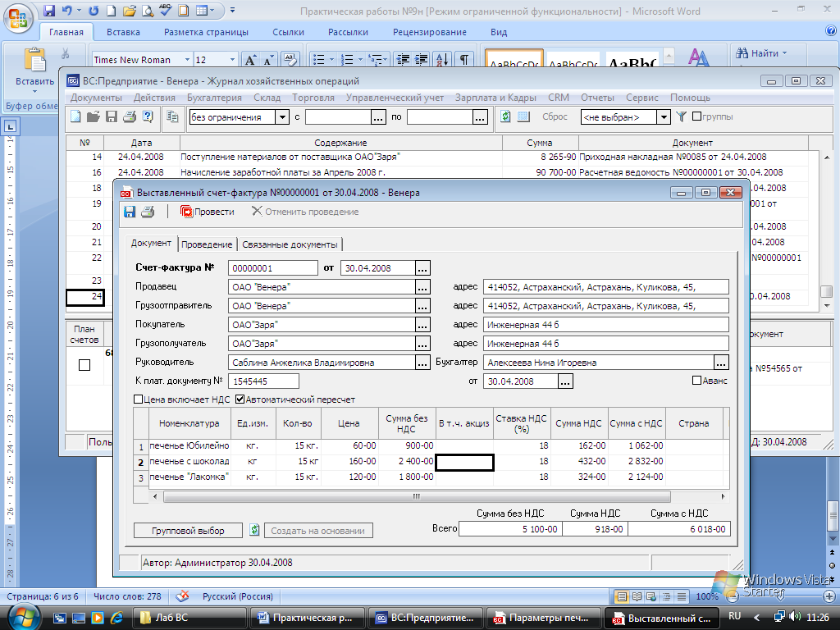Click the Windows Start button

[x=22, y=617]
